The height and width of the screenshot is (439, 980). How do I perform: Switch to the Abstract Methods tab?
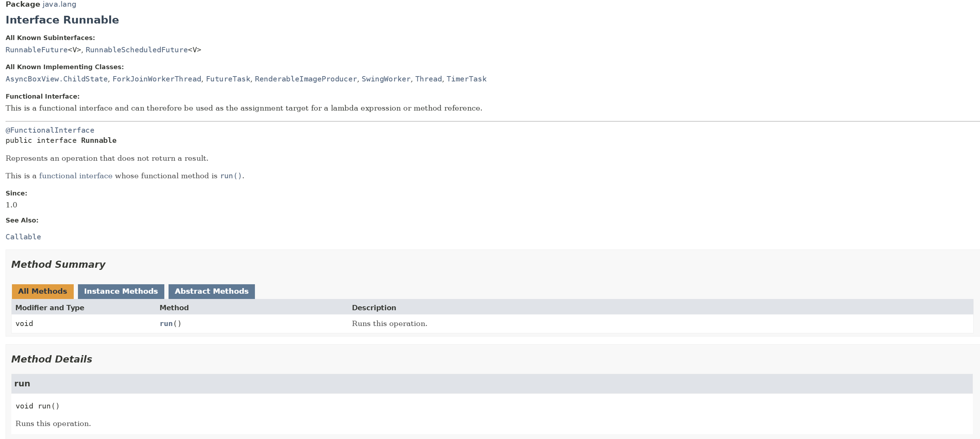point(211,291)
